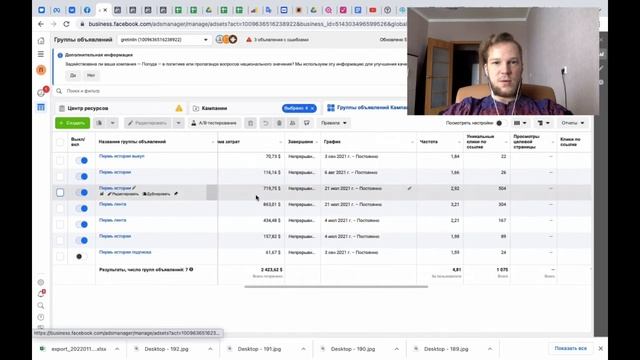Open the settings gear in lower sidebar
The width and height of the screenshot is (640, 360).
coord(41,282)
